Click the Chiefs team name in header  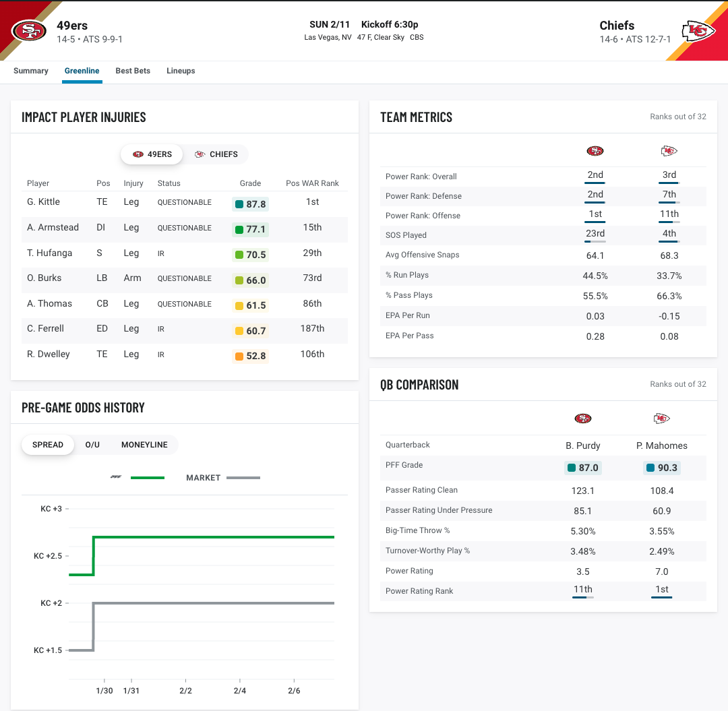[617, 26]
